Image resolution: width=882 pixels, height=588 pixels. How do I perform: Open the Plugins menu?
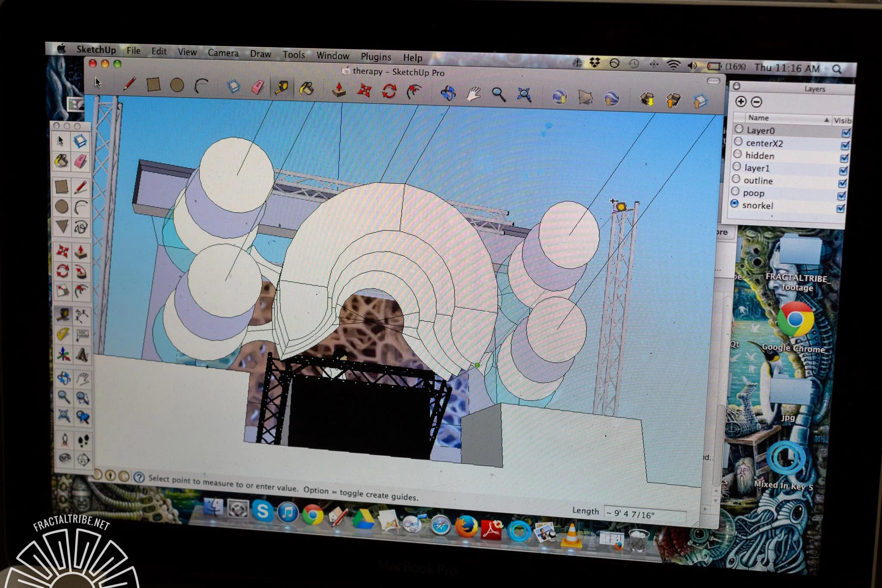[x=376, y=57]
